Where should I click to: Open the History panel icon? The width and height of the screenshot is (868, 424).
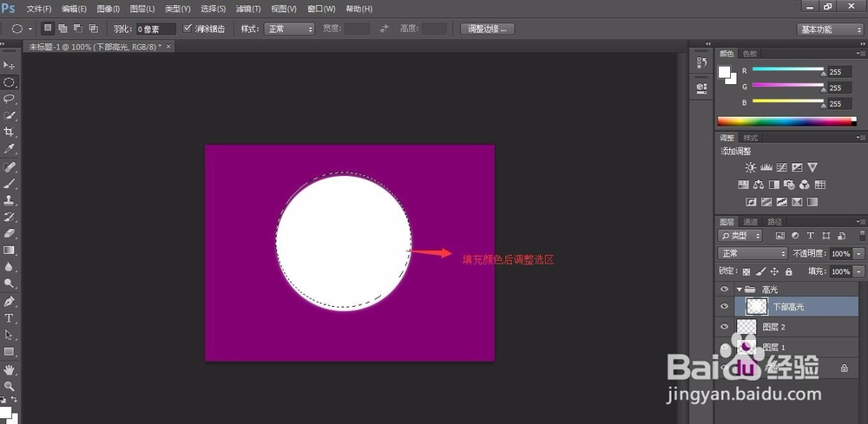[700, 62]
